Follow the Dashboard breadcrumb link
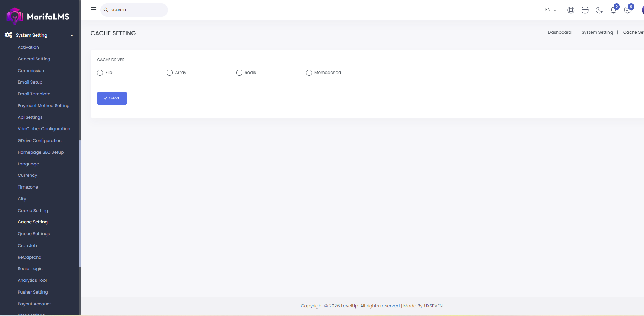This screenshot has width=644, height=316. click(x=559, y=32)
